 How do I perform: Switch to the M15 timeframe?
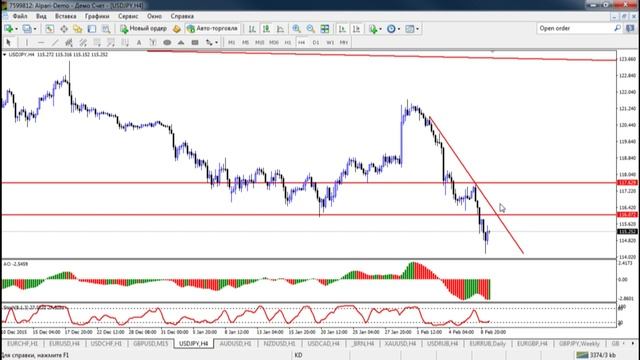(260, 42)
